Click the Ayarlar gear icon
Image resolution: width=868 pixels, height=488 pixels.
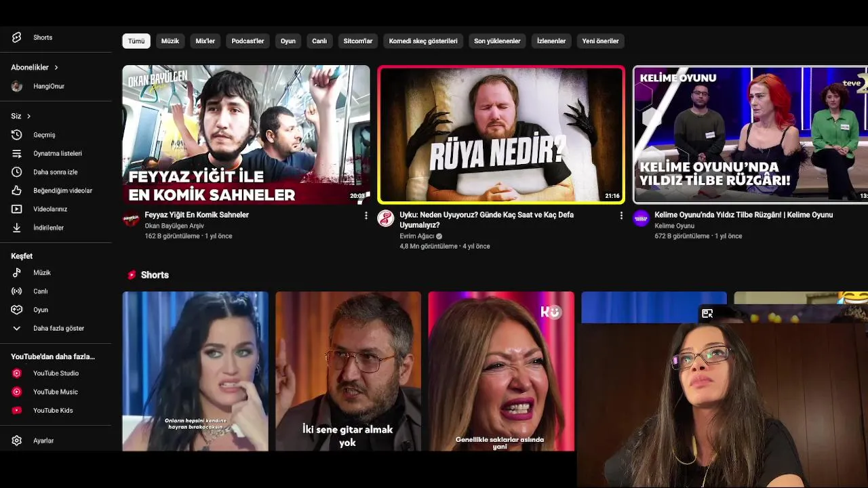[x=17, y=441]
